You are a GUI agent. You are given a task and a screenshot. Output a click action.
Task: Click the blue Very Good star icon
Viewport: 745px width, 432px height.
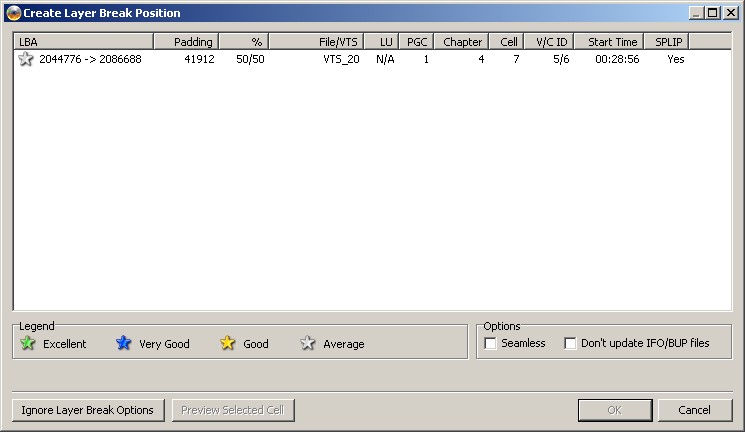(123, 344)
